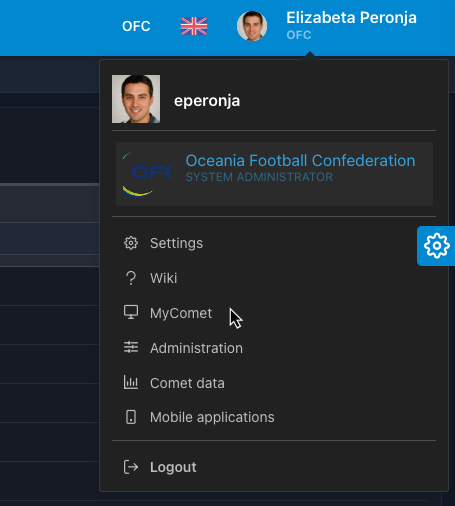Click the OFC organization label in header
Image resolution: width=455 pixels, height=506 pixels.
pos(136,26)
